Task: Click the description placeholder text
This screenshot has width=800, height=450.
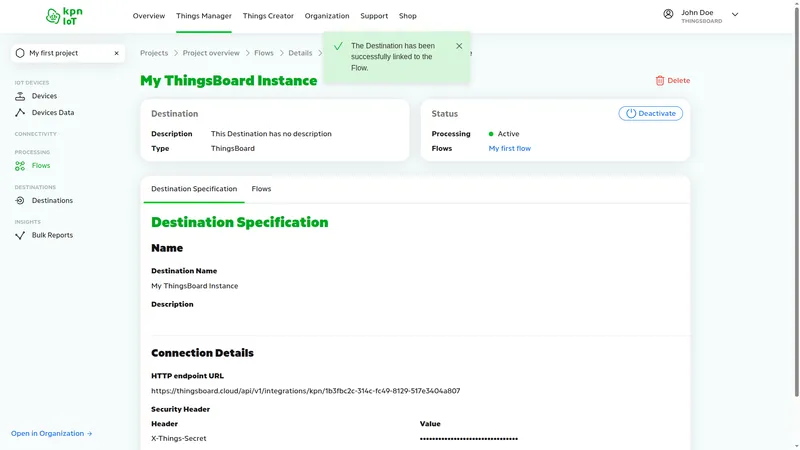Action: pos(271,134)
